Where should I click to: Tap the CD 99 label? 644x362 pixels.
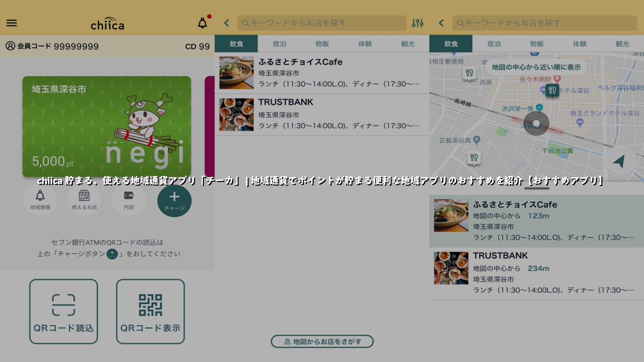tap(197, 46)
